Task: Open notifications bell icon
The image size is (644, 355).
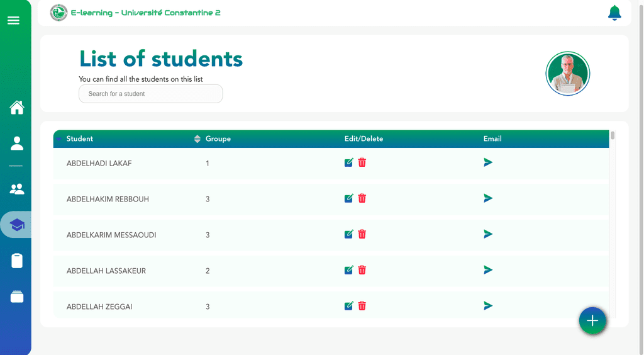Action: pyautogui.click(x=614, y=13)
